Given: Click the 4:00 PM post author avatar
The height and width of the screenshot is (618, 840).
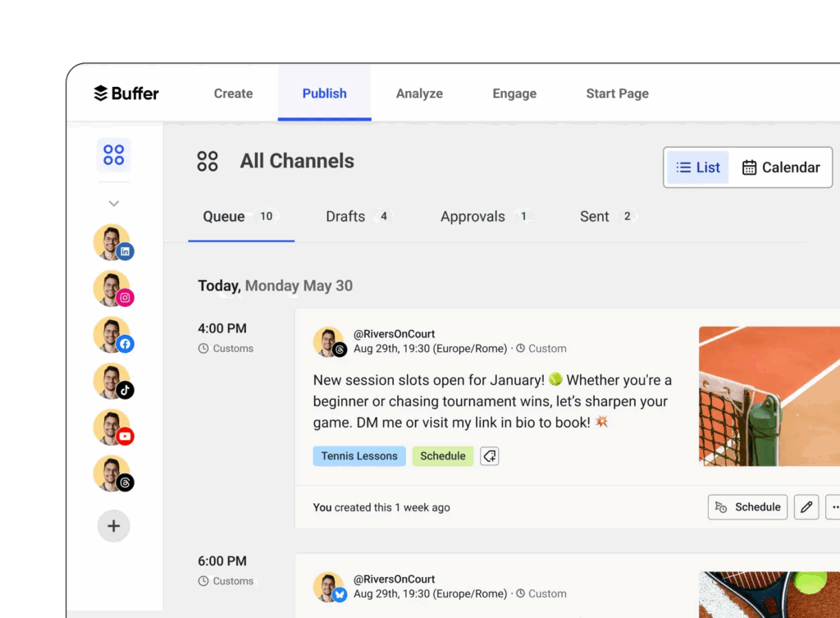Looking at the screenshot, I should [x=329, y=342].
